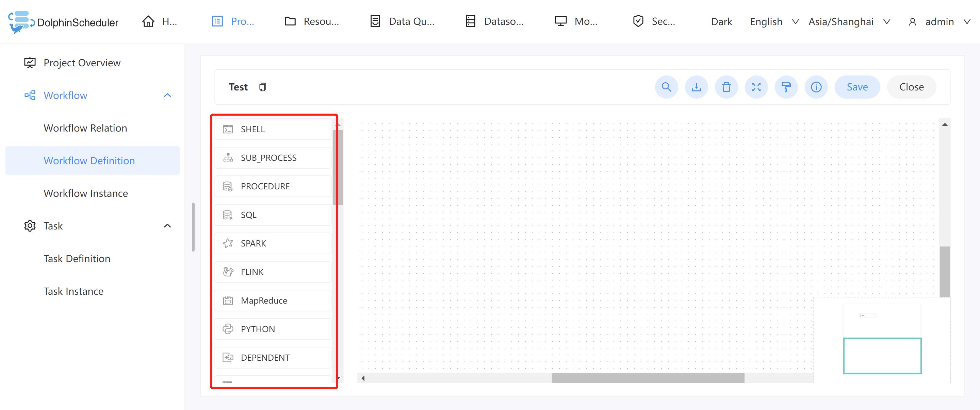The width and height of the screenshot is (980, 410).
Task: Go to Project Overview
Action: coord(82,63)
